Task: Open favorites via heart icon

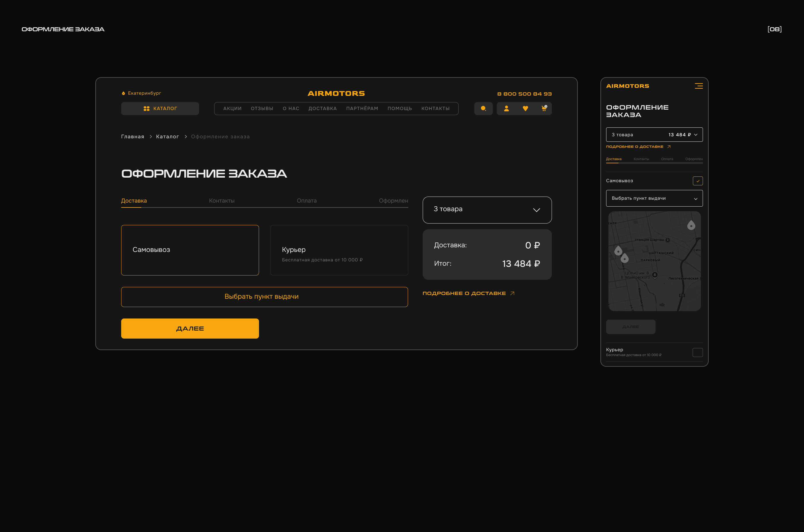Action: (x=525, y=108)
